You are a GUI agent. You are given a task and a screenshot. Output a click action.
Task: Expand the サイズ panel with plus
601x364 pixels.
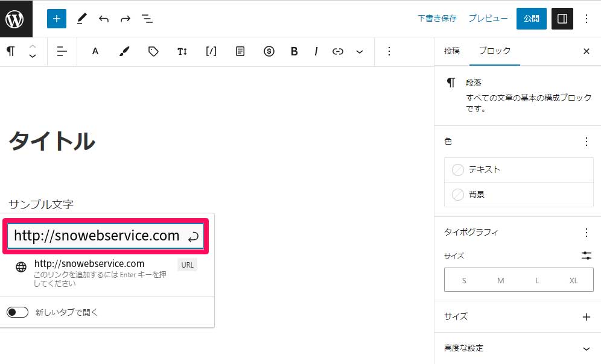coord(586,317)
